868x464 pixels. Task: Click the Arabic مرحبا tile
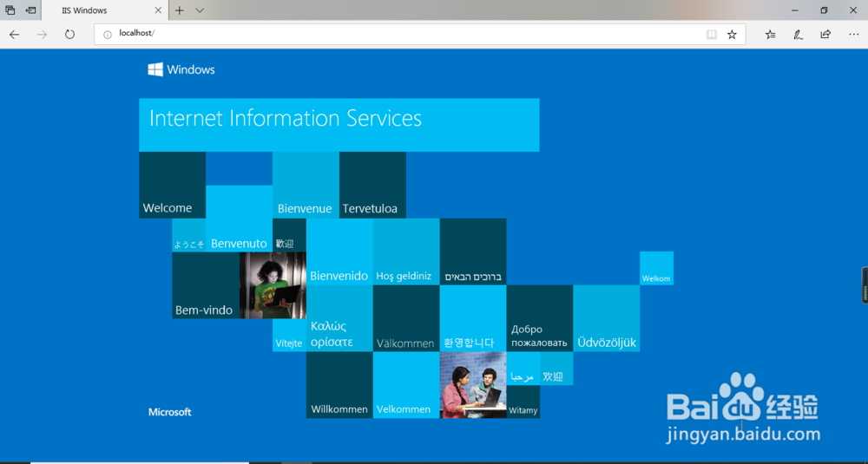pyautogui.click(x=523, y=369)
